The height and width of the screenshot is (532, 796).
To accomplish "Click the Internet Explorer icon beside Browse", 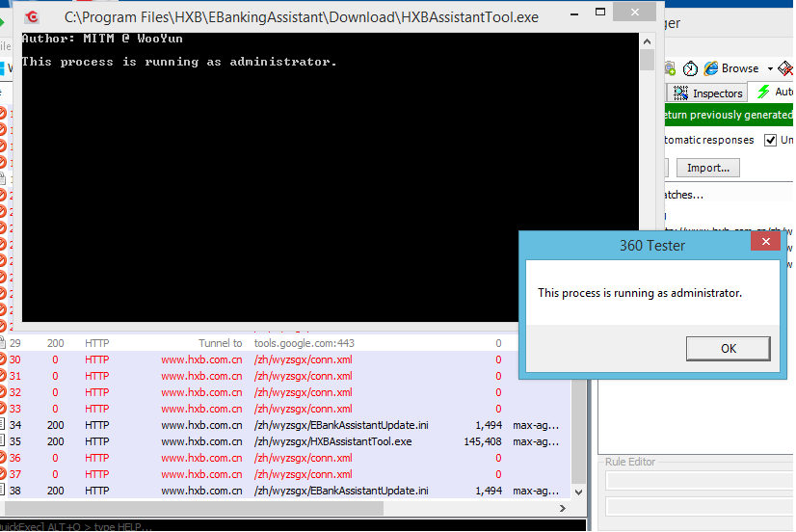I will pyautogui.click(x=711, y=68).
